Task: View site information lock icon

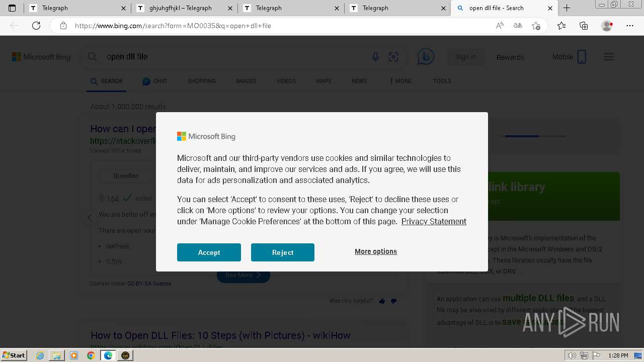Action: [63, 26]
